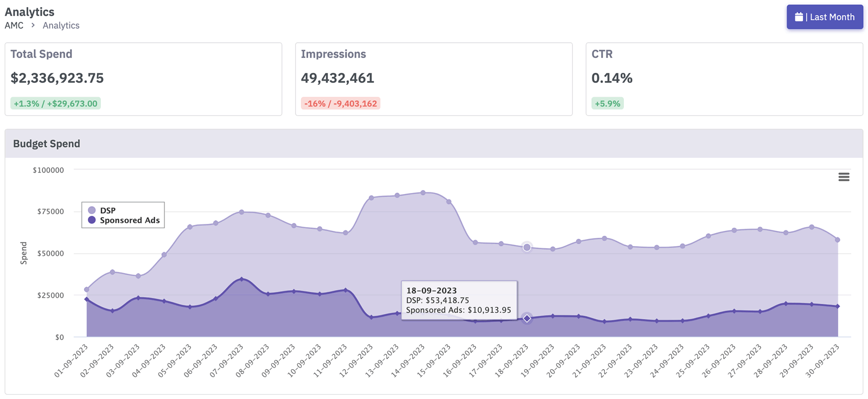Click the Spend y-axis title
This screenshot has height=399, width=868.
pyautogui.click(x=23, y=253)
